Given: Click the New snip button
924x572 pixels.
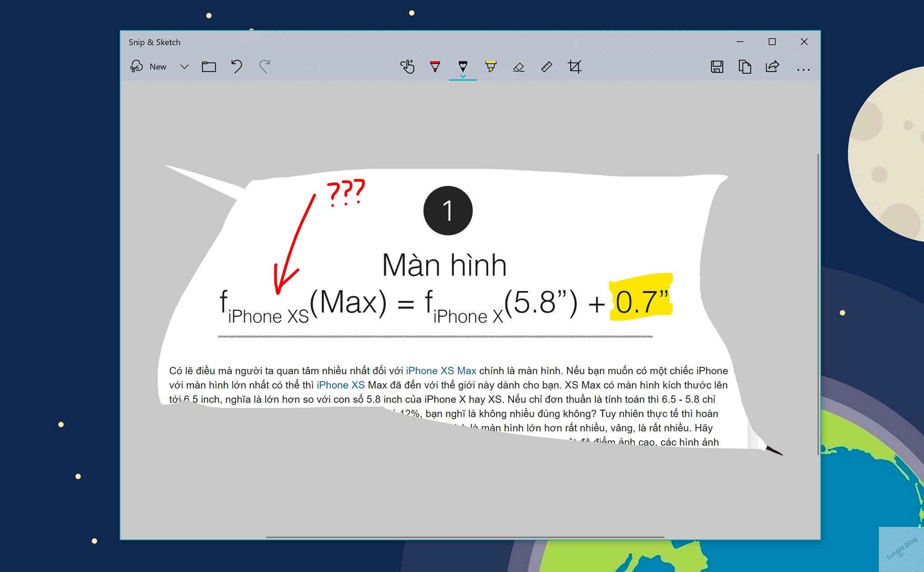Looking at the screenshot, I should click(x=148, y=67).
